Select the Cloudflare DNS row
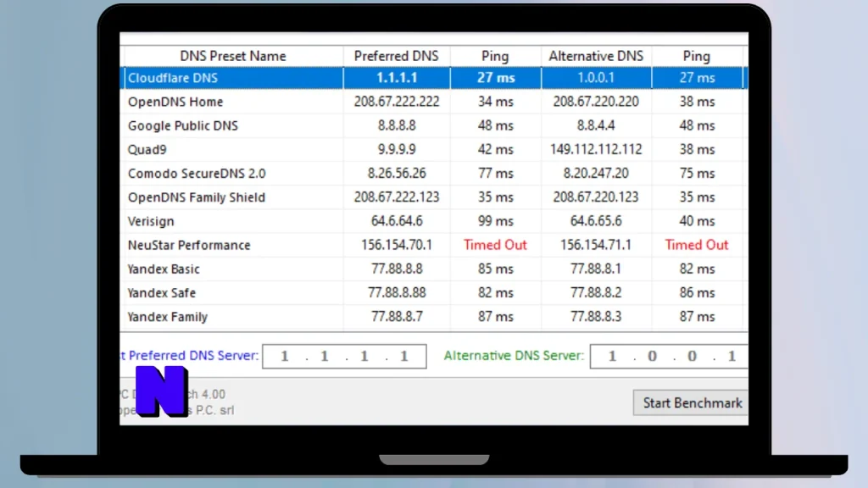 (x=433, y=78)
